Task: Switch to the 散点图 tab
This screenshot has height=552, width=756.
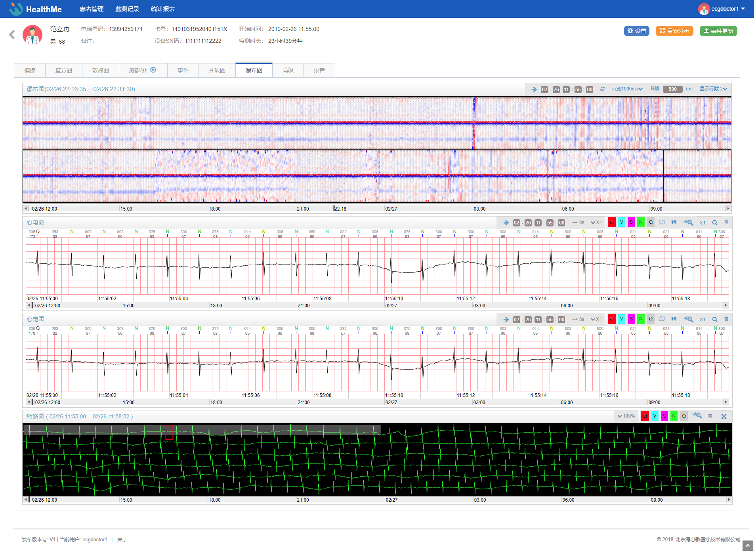Action: click(x=100, y=70)
